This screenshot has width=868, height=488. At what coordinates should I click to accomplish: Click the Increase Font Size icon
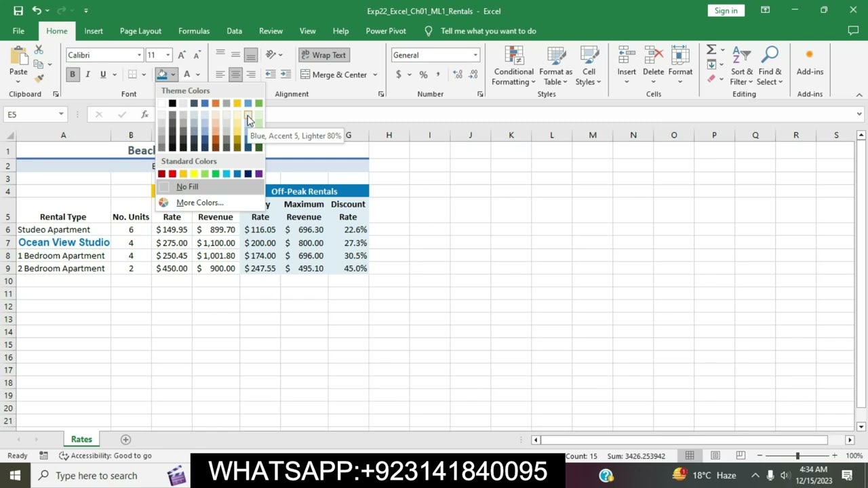point(182,55)
